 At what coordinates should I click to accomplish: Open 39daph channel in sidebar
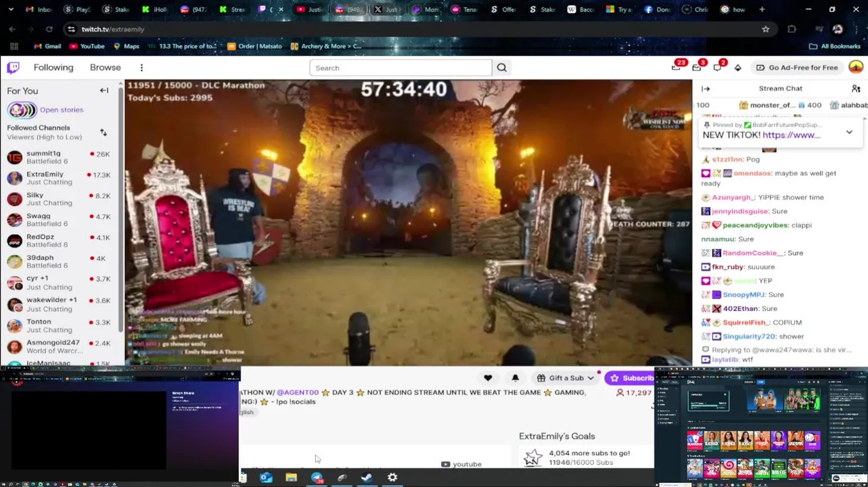60,262
